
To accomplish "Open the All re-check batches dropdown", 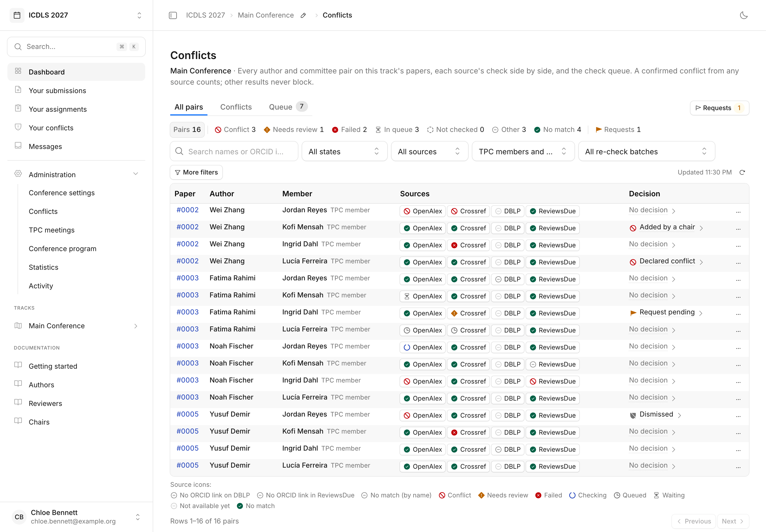I will pos(646,152).
